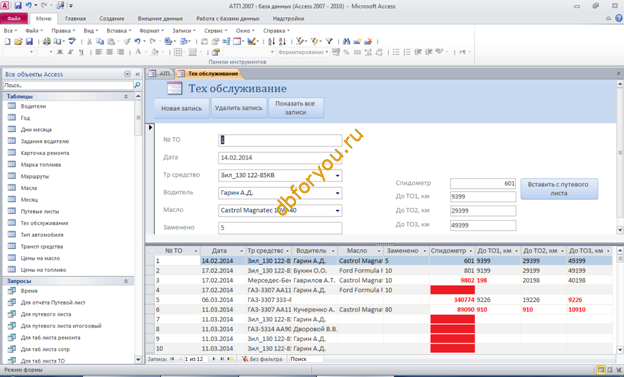Toggle bold formatting (Ж)

(60, 52)
